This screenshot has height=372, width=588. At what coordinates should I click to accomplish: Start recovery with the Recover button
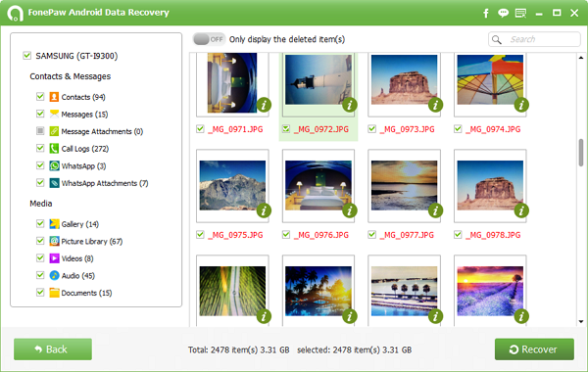point(534,349)
